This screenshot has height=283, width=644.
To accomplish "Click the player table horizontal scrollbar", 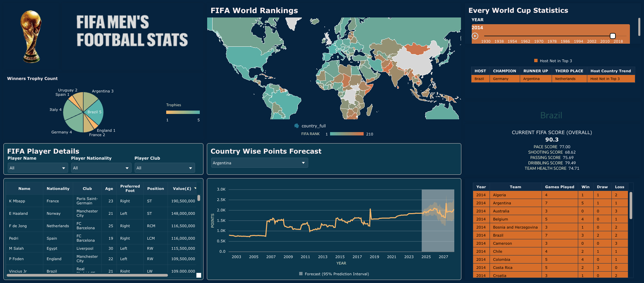I will [x=87, y=275].
